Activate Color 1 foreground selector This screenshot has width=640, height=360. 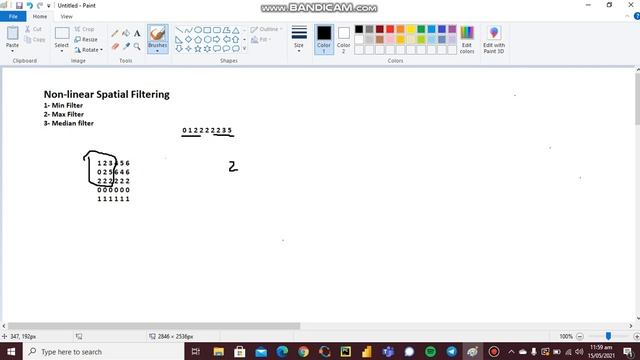pos(324,39)
